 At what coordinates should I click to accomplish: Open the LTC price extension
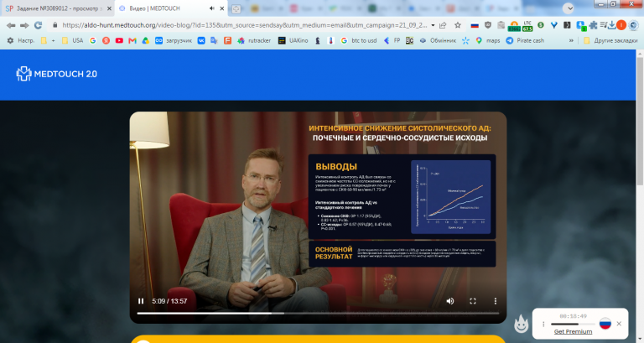click(527, 26)
